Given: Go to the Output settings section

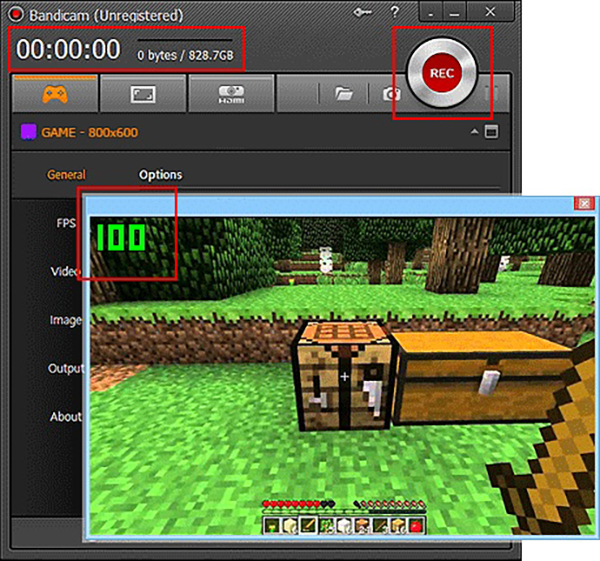Looking at the screenshot, I should 66,368.
